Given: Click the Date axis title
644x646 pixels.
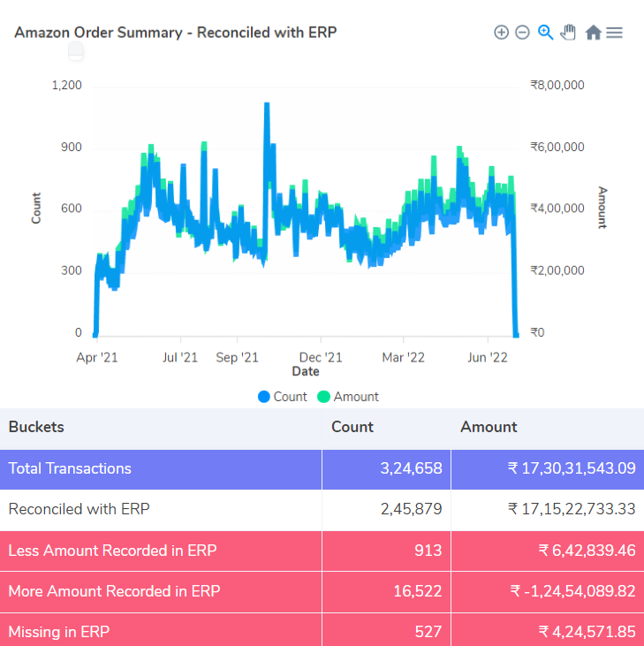Looking at the screenshot, I should point(306,371).
